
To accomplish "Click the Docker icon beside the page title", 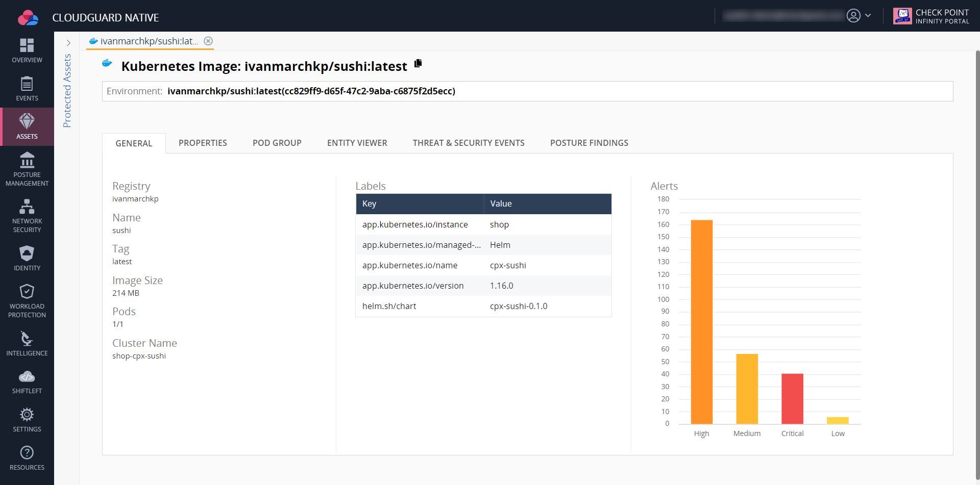I will pos(107,63).
